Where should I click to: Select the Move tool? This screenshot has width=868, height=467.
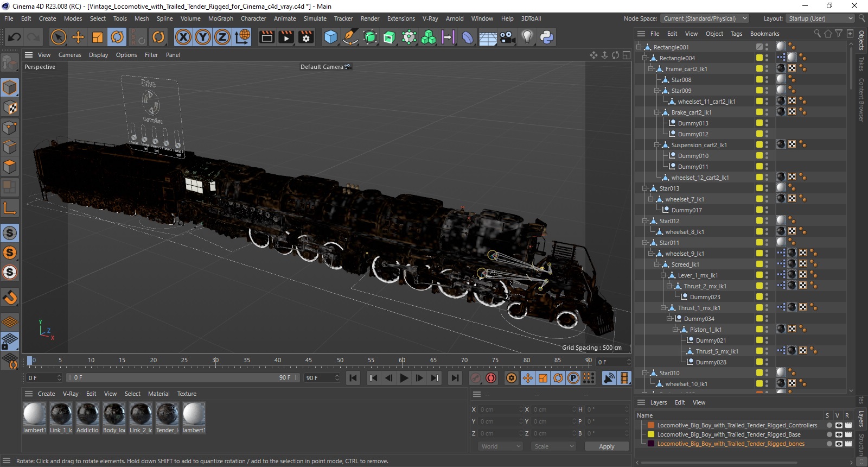click(78, 37)
